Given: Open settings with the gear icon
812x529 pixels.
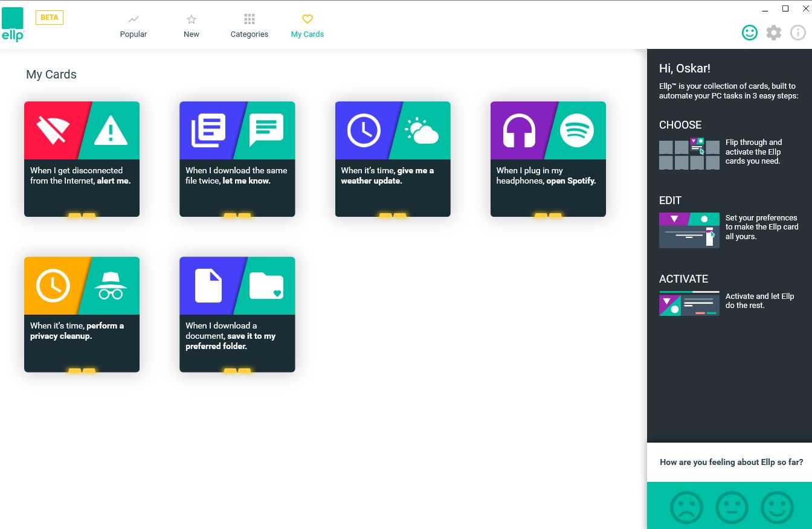Looking at the screenshot, I should (774, 33).
